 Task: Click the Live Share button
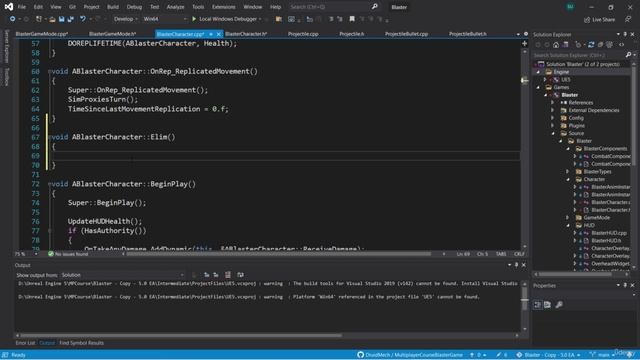tap(599, 19)
